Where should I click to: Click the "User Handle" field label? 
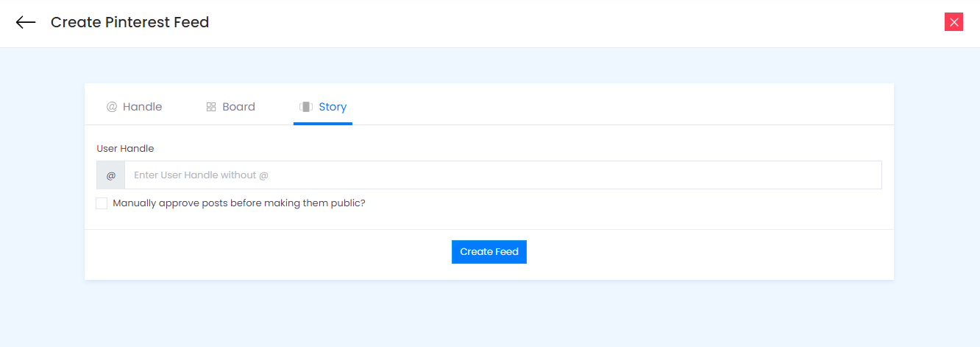126,149
